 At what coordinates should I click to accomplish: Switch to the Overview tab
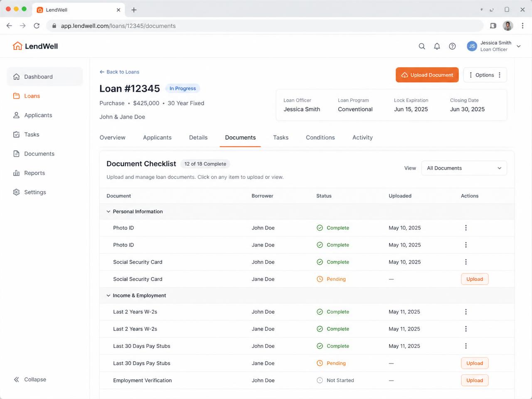112,138
